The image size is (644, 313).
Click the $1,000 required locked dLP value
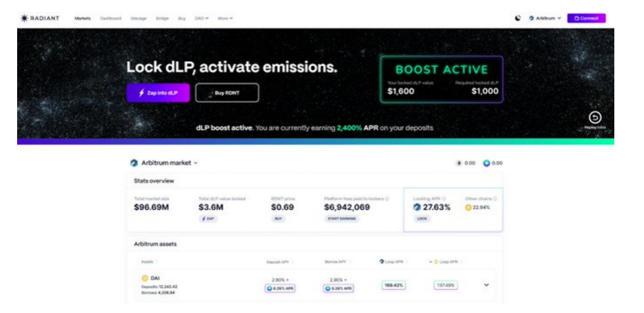tap(485, 91)
